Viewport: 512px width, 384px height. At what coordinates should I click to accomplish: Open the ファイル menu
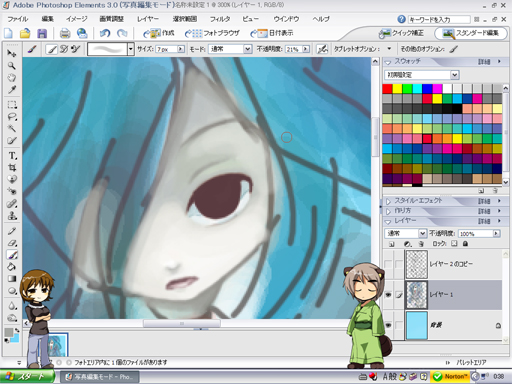pyautogui.click(x=18, y=19)
